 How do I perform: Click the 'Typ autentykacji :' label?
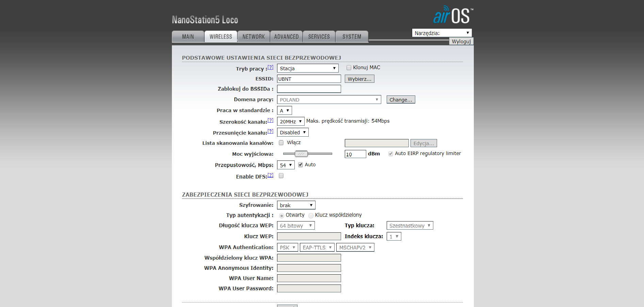[x=250, y=215]
